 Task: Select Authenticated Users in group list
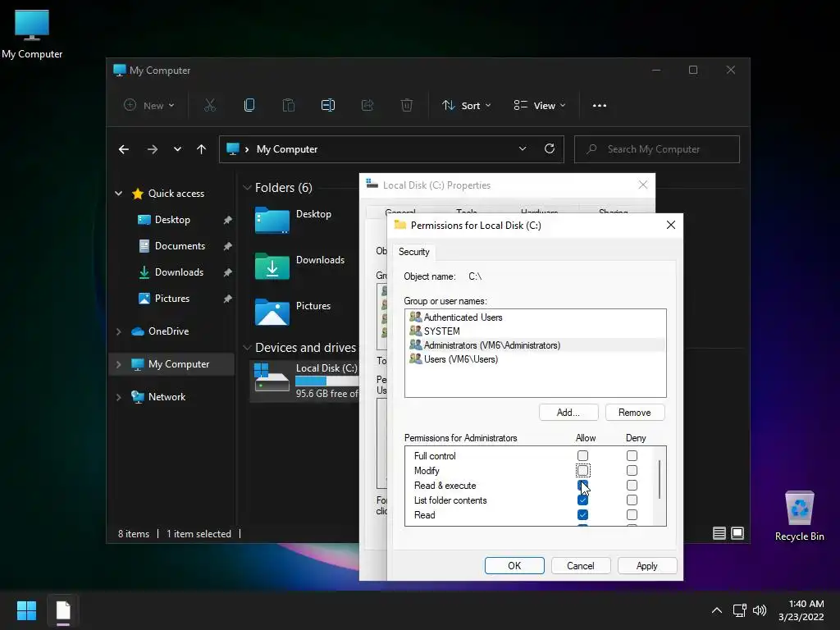[x=535, y=317]
